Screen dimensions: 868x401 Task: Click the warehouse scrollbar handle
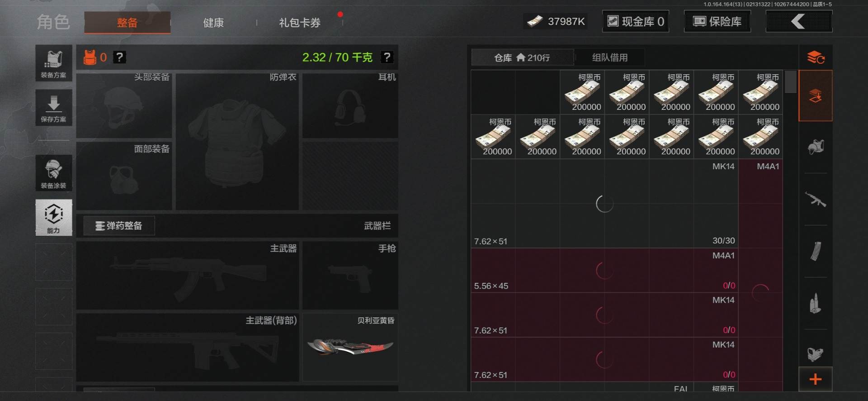(790, 82)
